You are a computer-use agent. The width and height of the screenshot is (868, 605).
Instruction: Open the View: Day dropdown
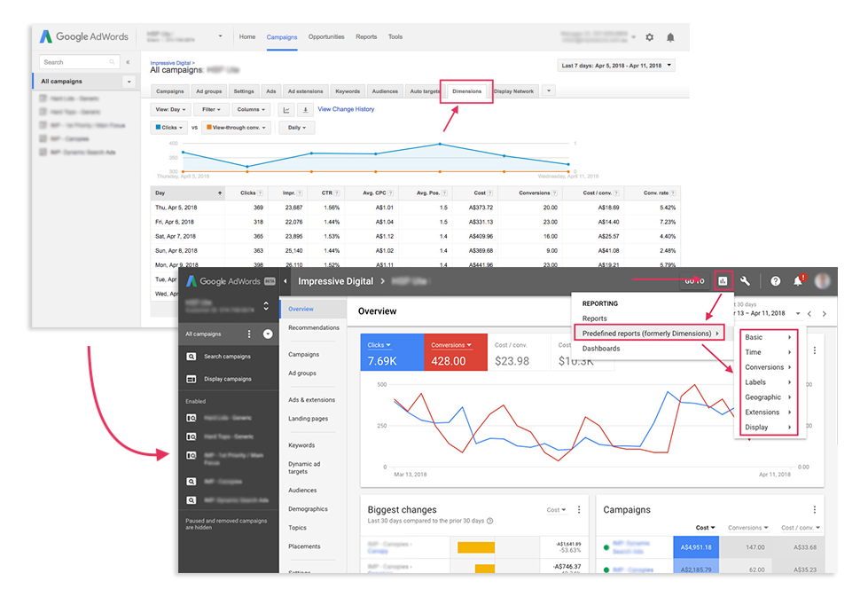(x=170, y=110)
